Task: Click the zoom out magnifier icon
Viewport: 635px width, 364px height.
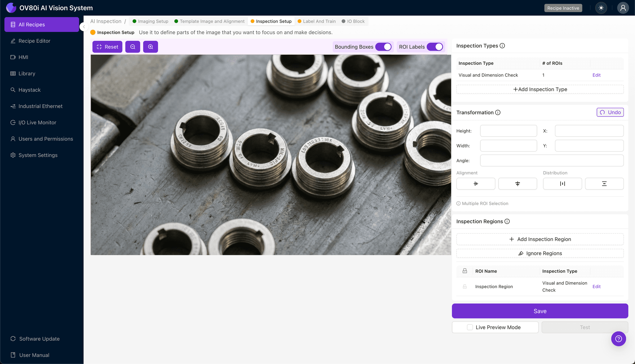Action: click(133, 47)
